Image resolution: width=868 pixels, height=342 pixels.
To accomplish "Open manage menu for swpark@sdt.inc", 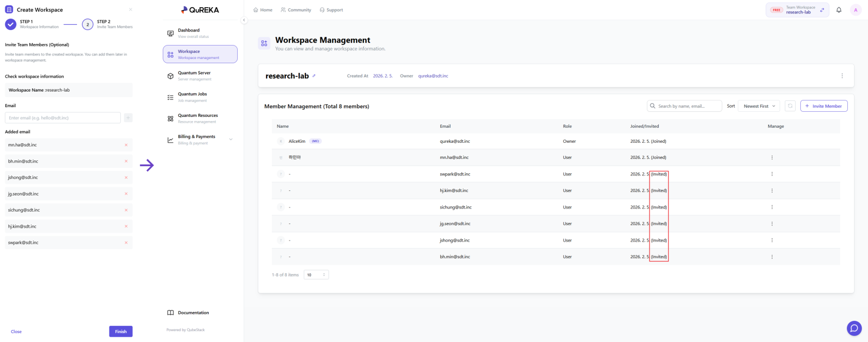I will (772, 174).
